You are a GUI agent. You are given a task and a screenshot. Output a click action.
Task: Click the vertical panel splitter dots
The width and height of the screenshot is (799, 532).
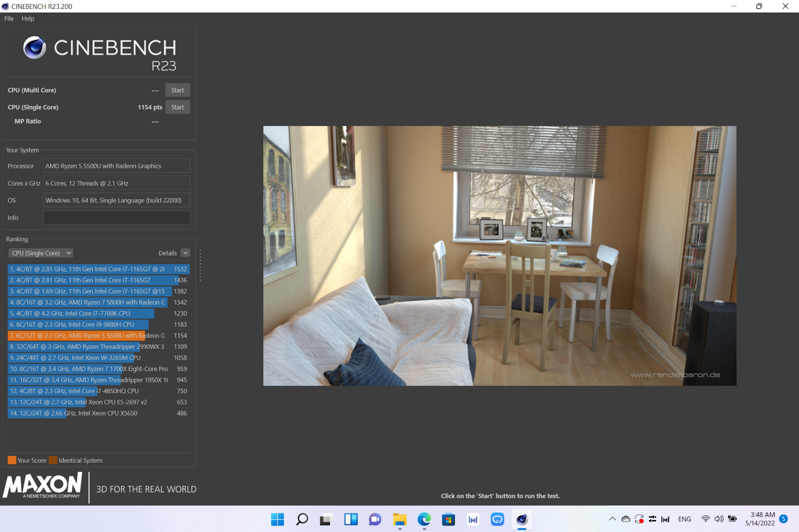coord(200,265)
